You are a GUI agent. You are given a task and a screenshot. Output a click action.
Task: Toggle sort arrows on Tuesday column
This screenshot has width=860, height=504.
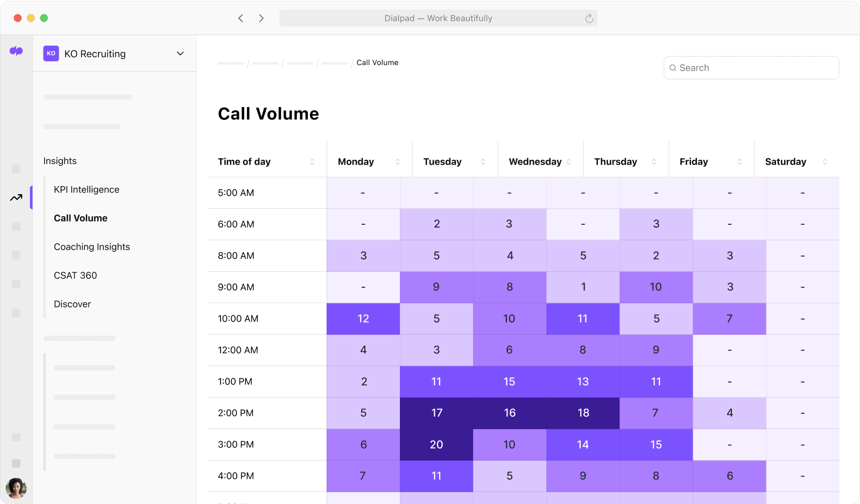(x=483, y=162)
